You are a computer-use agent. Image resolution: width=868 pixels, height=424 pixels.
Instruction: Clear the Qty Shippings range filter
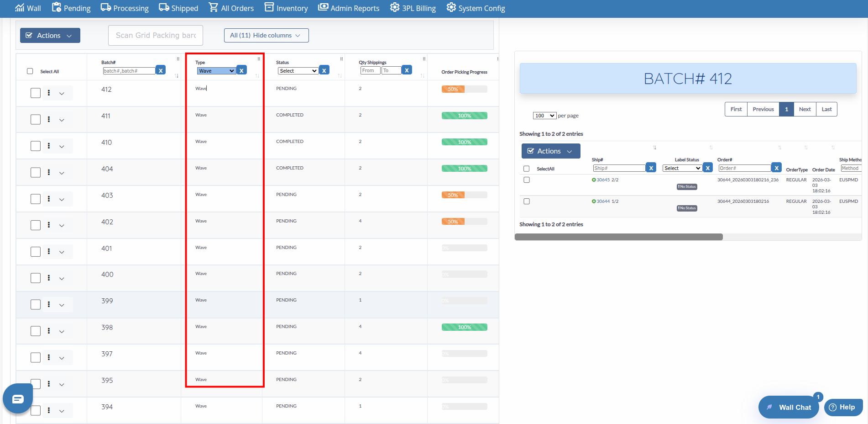point(407,70)
